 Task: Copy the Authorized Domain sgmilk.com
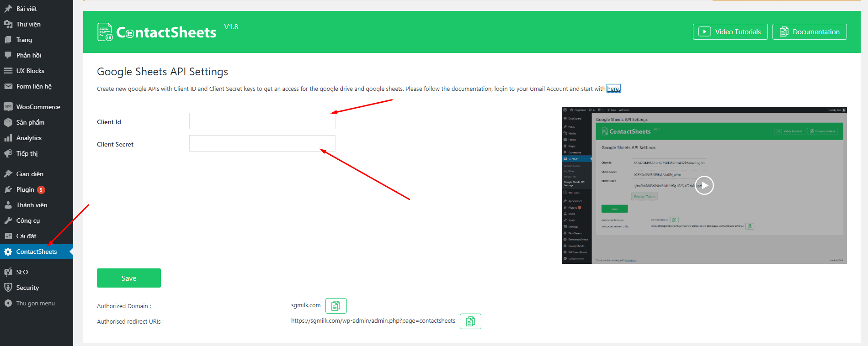click(336, 306)
